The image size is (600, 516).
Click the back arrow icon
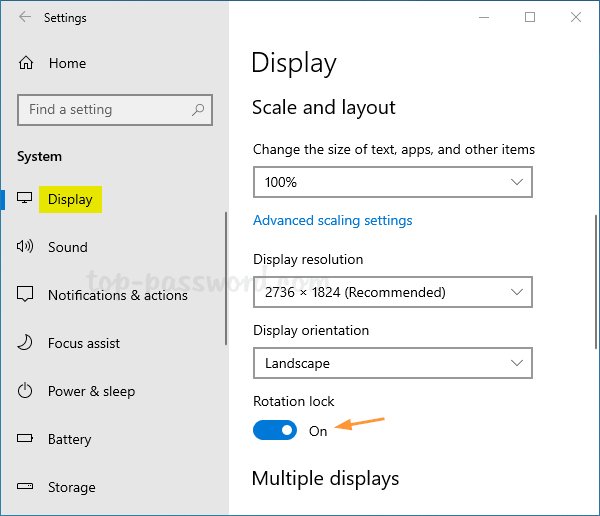click(x=24, y=18)
